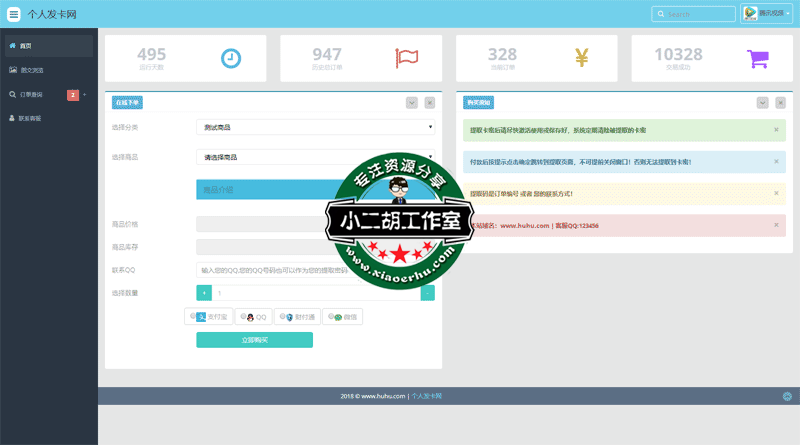This screenshot has height=445, width=800.
Task: Click the purple shopping cart icon
Action: (757, 58)
